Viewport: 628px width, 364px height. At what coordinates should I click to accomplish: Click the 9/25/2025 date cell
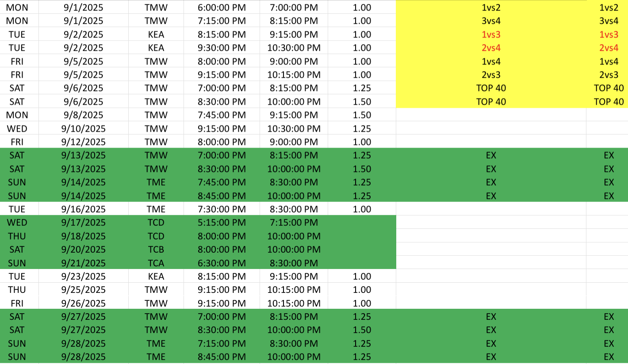pos(84,289)
